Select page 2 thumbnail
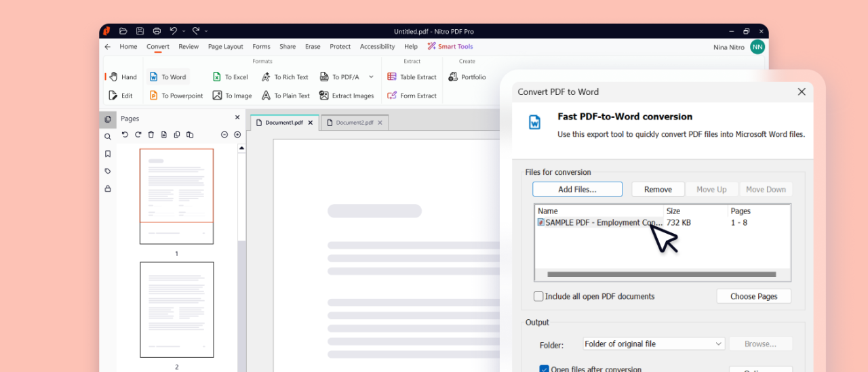The image size is (868, 372). click(176, 310)
